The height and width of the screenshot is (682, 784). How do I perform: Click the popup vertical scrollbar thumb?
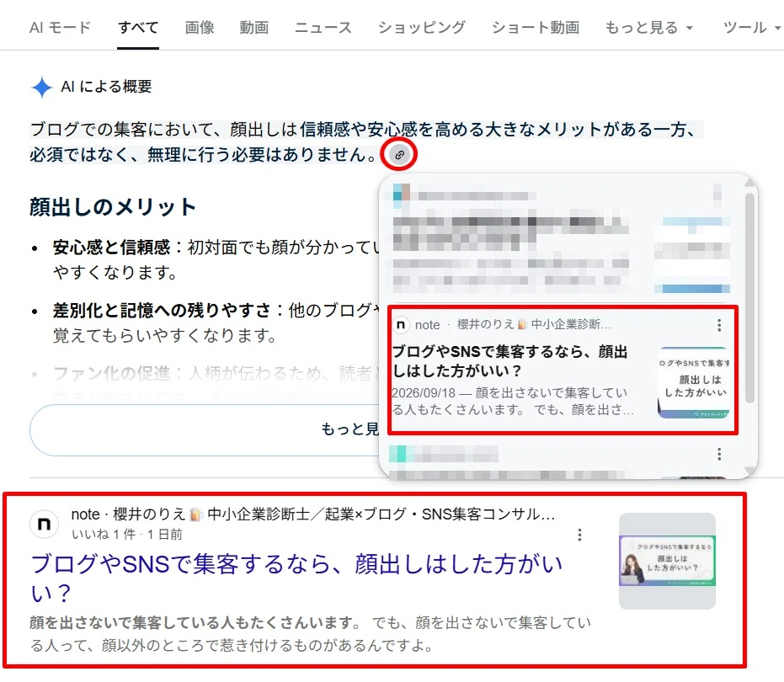pyautogui.click(x=749, y=298)
